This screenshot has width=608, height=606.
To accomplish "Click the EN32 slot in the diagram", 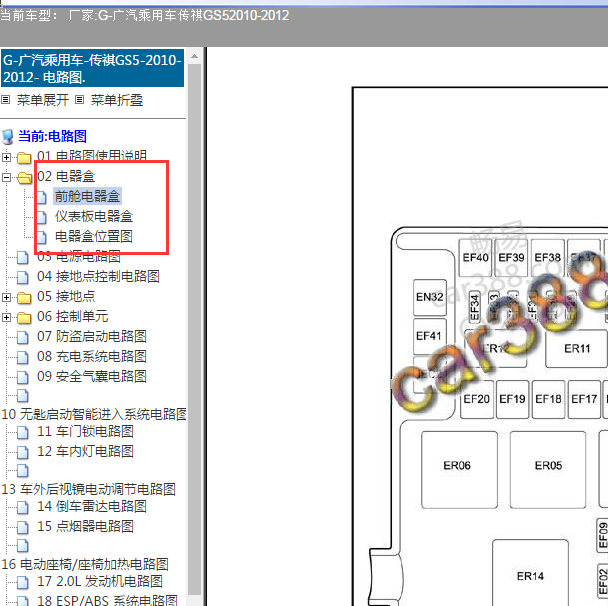I will tap(430, 297).
